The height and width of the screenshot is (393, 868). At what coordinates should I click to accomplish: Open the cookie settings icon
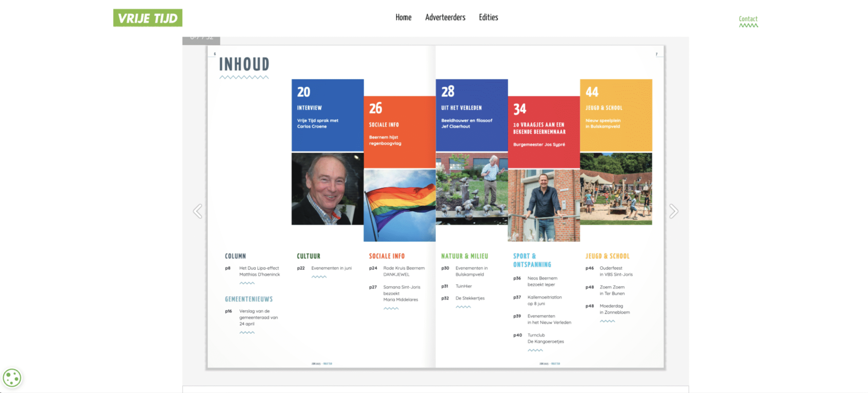(12, 377)
